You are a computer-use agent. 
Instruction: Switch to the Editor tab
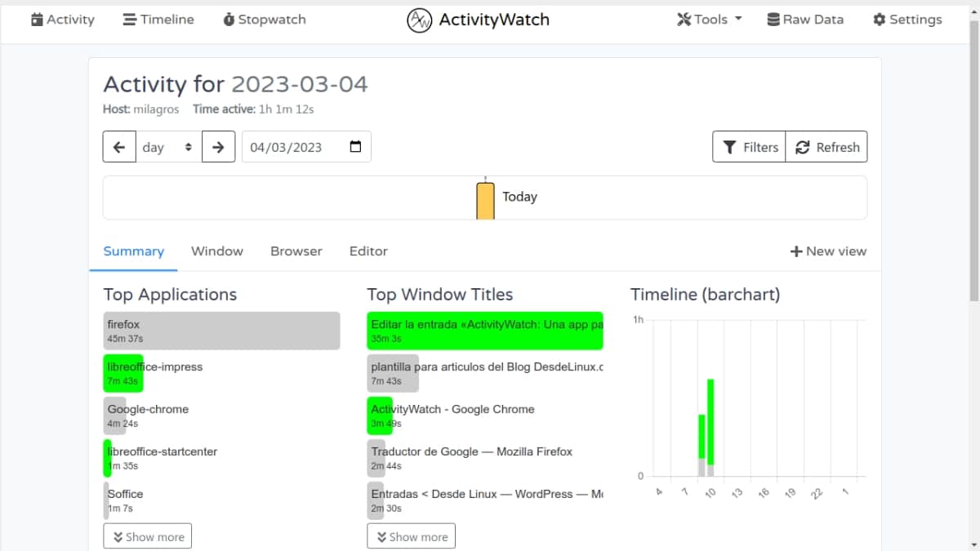368,251
